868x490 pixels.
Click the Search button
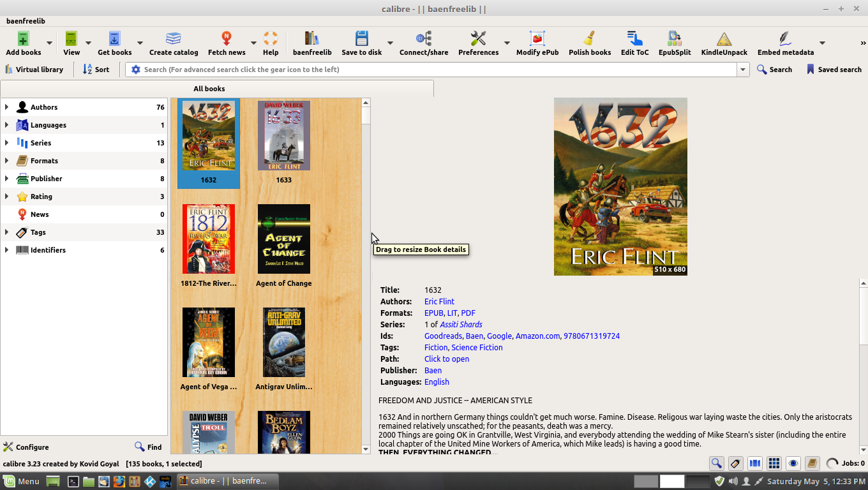tap(774, 70)
